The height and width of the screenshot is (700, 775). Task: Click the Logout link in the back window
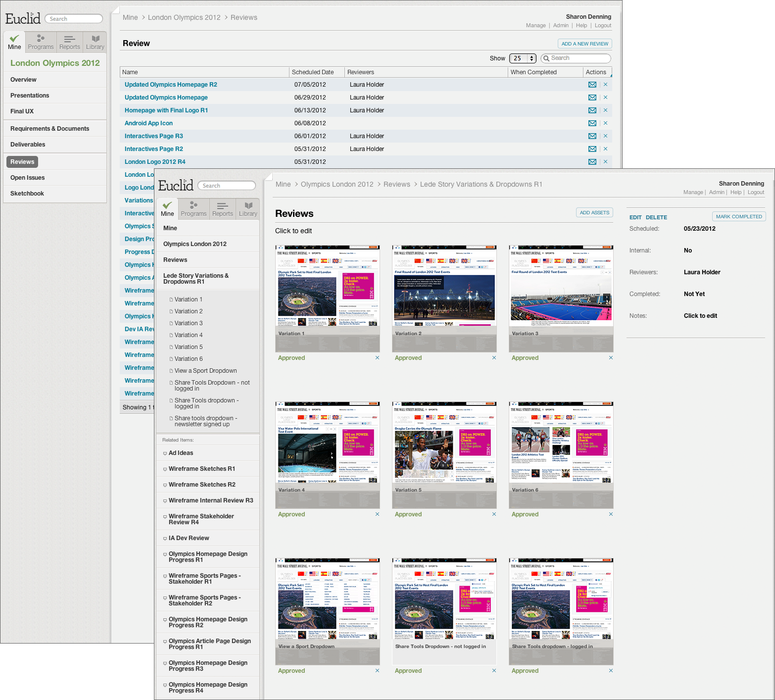tap(603, 26)
